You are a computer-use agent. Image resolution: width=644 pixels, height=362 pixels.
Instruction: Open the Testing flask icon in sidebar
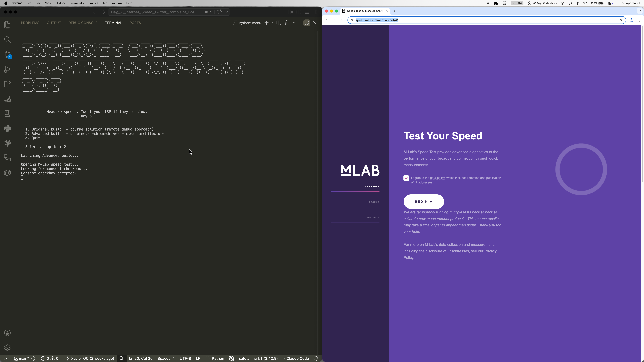(x=7, y=114)
